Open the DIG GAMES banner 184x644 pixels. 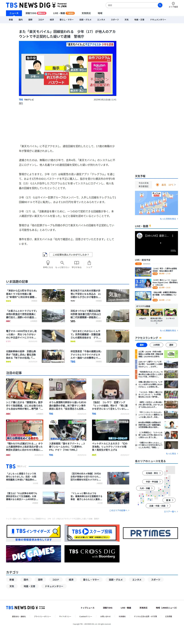pos(33,554)
